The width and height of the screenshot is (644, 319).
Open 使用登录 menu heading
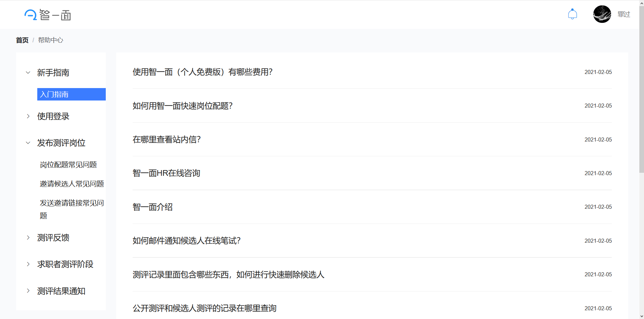tap(53, 116)
